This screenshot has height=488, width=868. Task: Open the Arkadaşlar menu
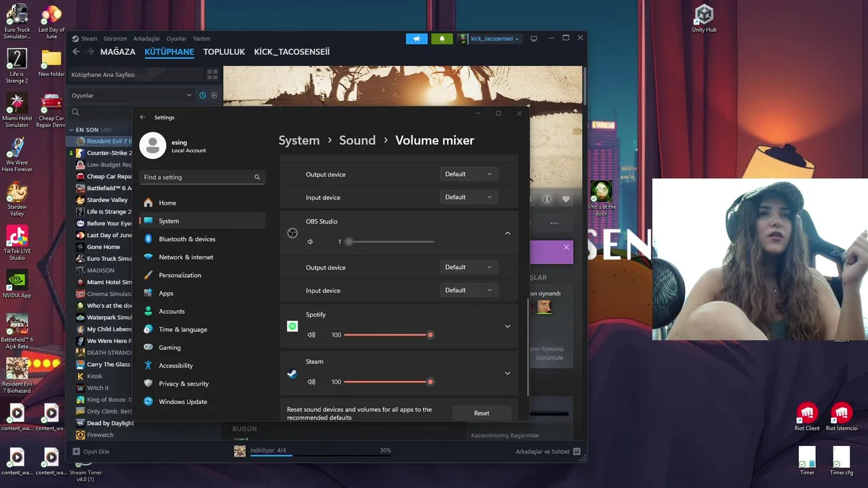point(147,39)
